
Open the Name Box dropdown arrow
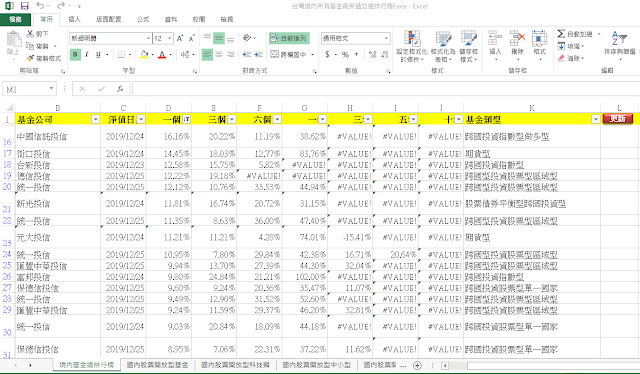pos(51,89)
